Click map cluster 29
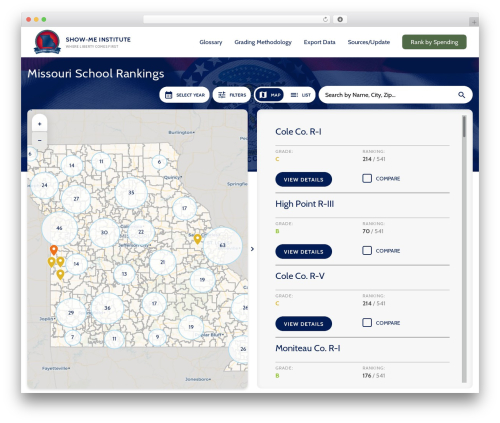The image size is (500, 423). coord(71,313)
